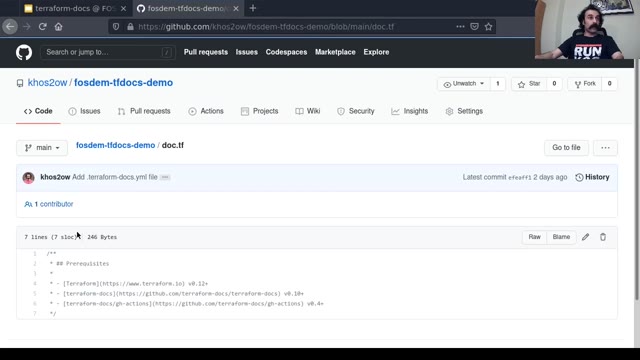Expand the main branch selector
This screenshot has height=360, width=640.
point(42,148)
